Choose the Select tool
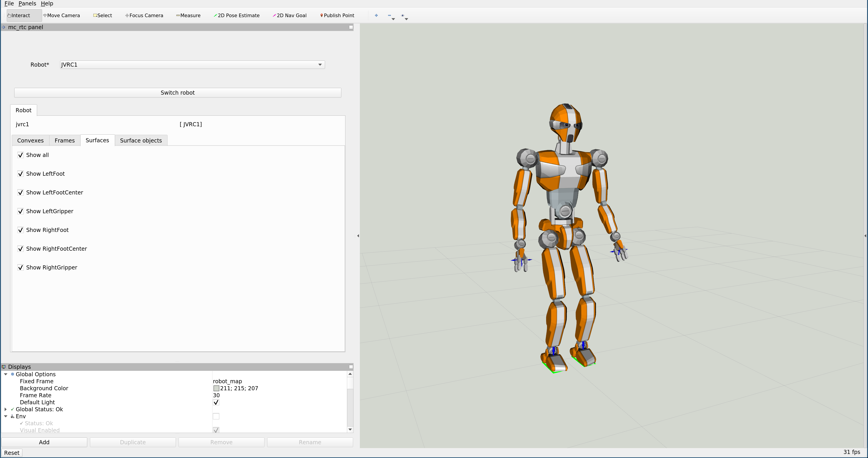The width and height of the screenshot is (868, 458). 102,15
